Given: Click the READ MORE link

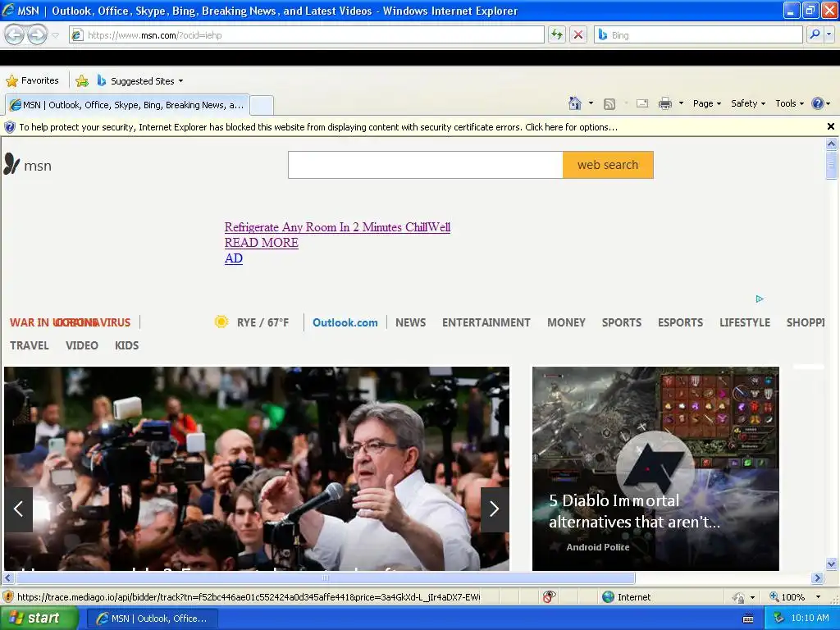Looking at the screenshot, I should point(262,243).
